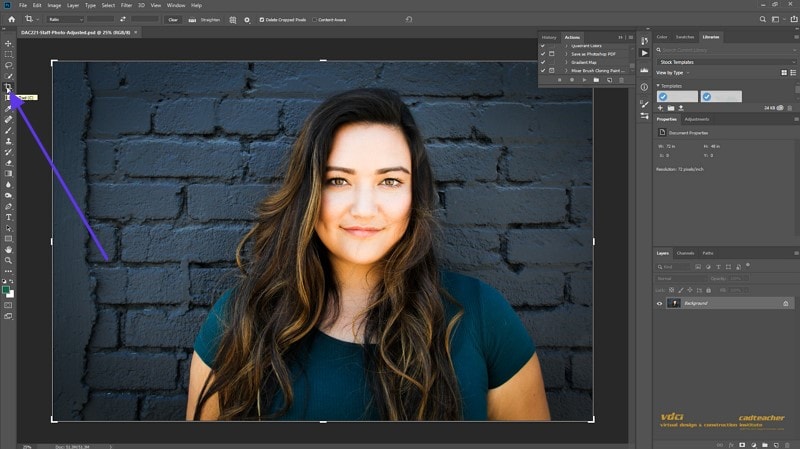Swap crop width and height values
This screenshot has height=449, width=800.
pyautogui.click(x=122, y=19)
